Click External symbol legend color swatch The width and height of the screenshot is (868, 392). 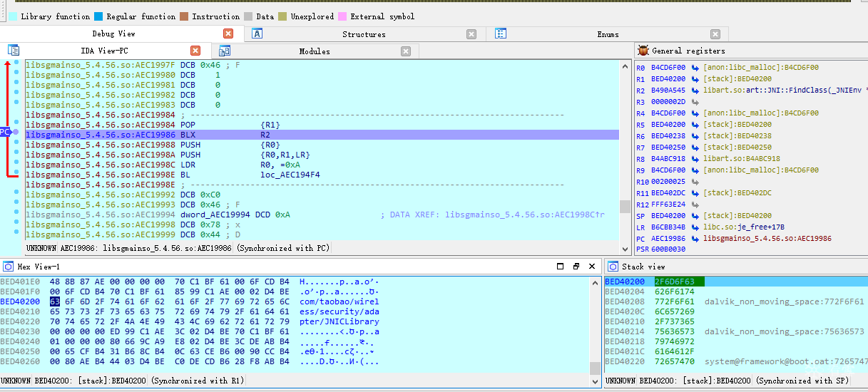pos(342,16)
